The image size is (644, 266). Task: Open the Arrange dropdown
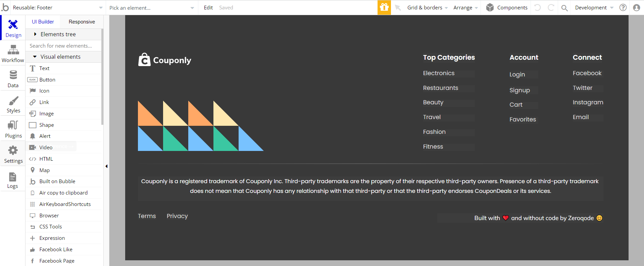click(x=465, y=7)
